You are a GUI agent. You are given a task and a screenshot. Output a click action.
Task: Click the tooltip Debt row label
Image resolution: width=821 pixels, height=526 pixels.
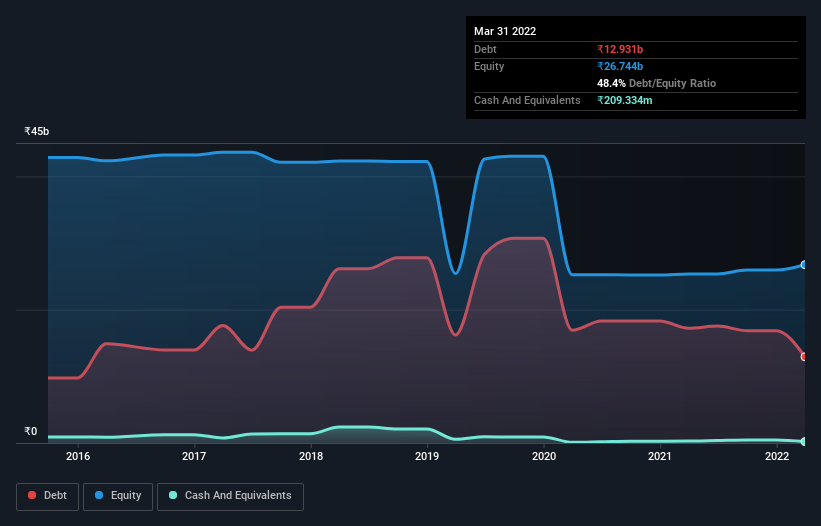[x=485, y=49]
